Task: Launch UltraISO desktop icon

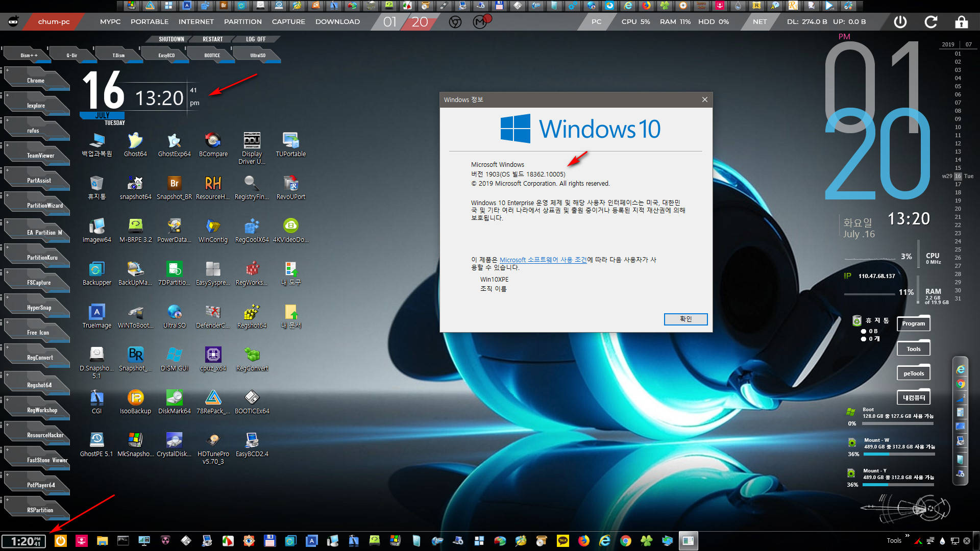Action: [174, 316]
